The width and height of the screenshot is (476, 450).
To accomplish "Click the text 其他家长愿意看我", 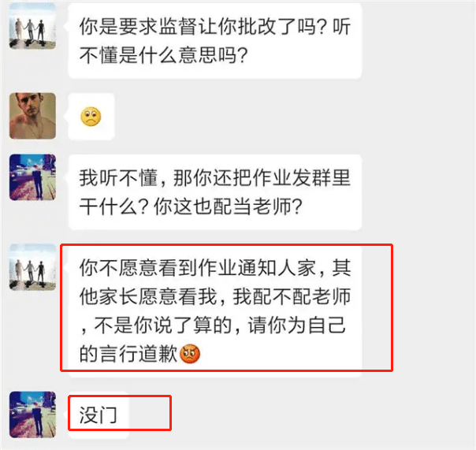I will 215,282.
